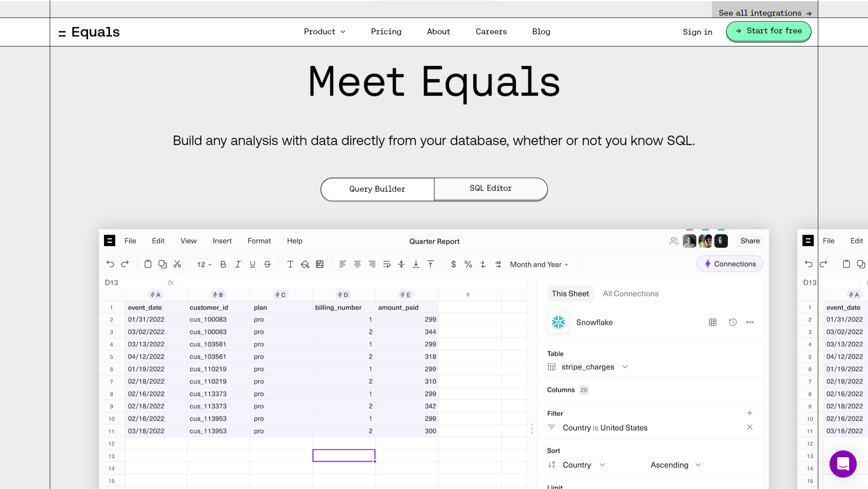868x489 pixels.
Task: Go to the Careers page
Action: pos(491,32)
